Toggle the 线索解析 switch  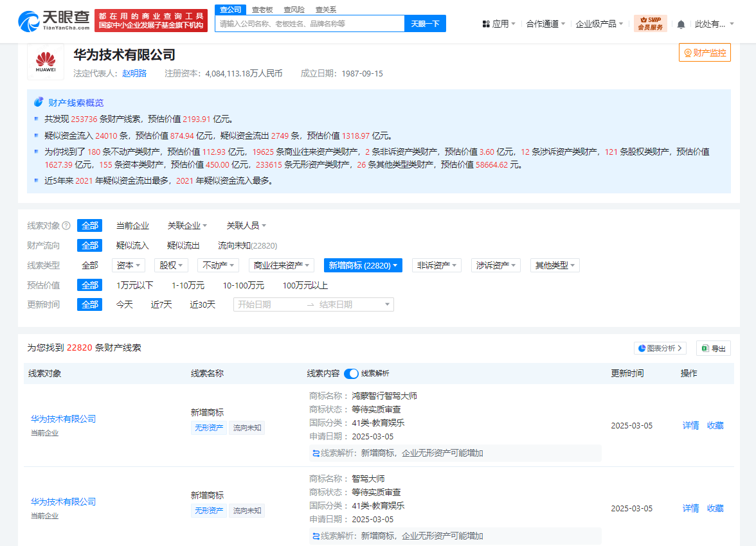[351, 373]
